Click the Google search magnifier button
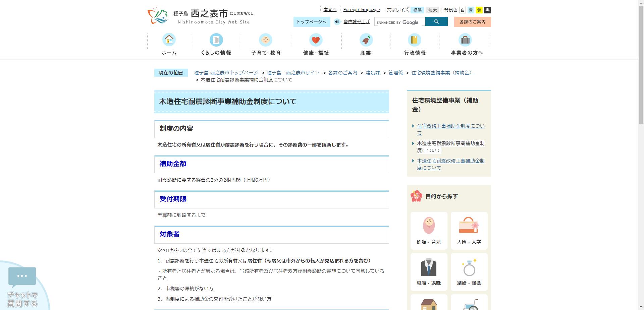 [436, 21]
